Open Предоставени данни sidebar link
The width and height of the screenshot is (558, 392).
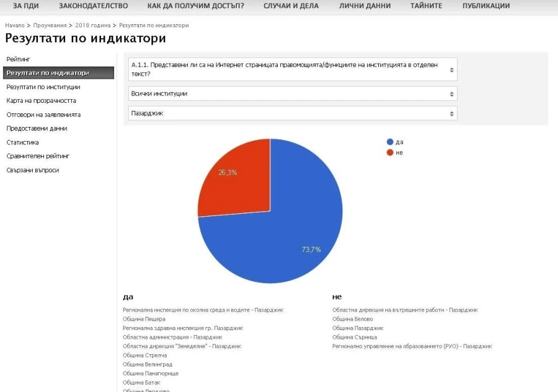[x=37, y=128]
